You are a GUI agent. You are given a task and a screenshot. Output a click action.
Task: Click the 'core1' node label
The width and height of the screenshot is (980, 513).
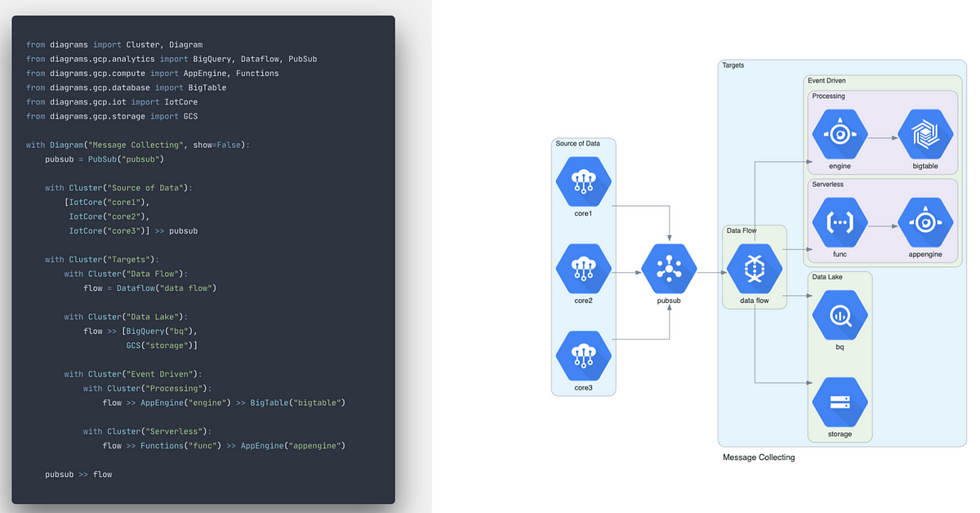583,214
